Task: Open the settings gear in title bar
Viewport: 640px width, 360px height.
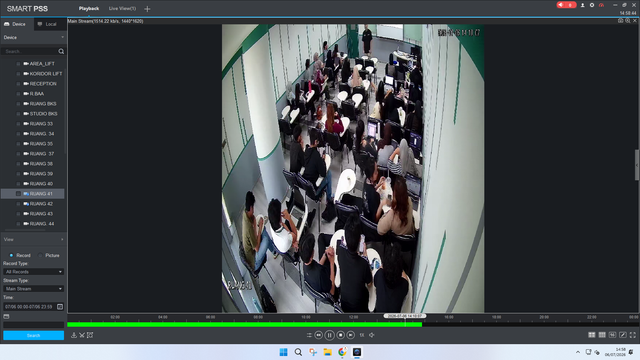Action: (592, 5)
